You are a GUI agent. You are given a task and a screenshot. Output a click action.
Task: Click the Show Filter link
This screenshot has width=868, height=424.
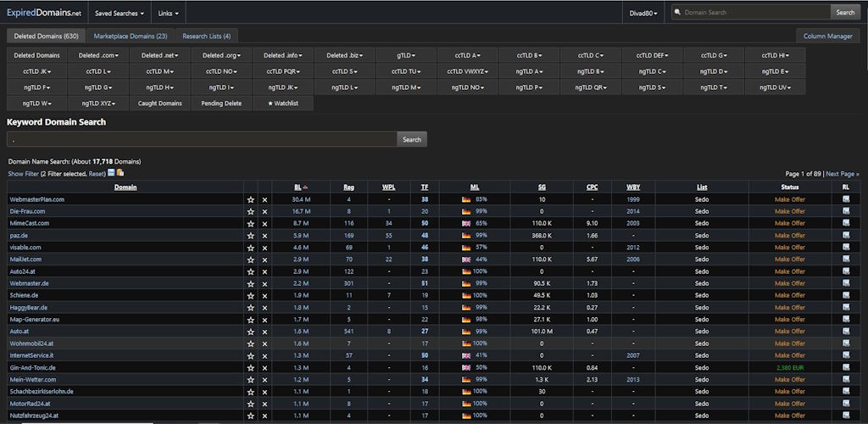(x=23, y=174)
